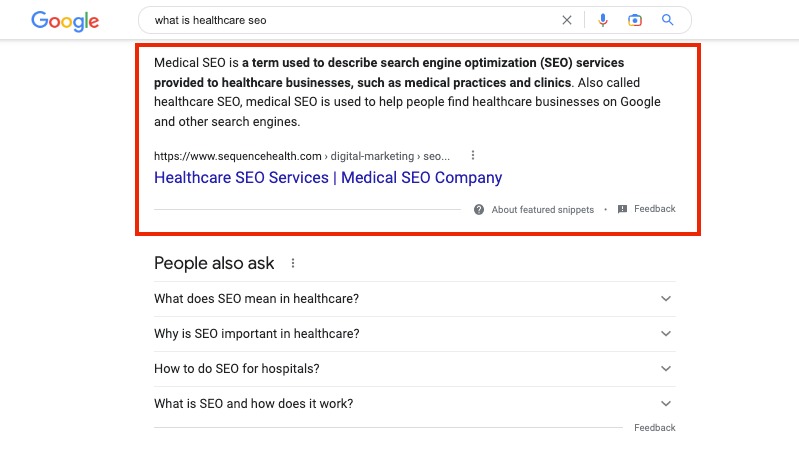Expand "How to do SEO for hospitals?"

point(667,369)
